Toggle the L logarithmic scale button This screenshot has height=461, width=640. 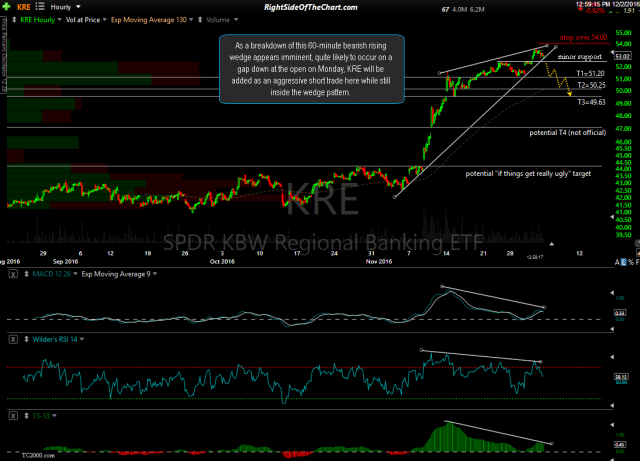click(x=623, y=262)
